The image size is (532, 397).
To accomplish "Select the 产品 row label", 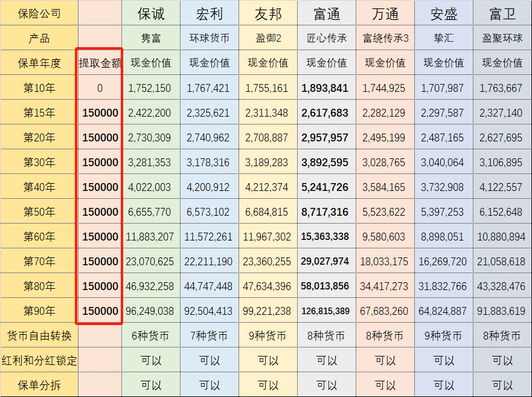I will pyautogui.click(x=39, y=38).
